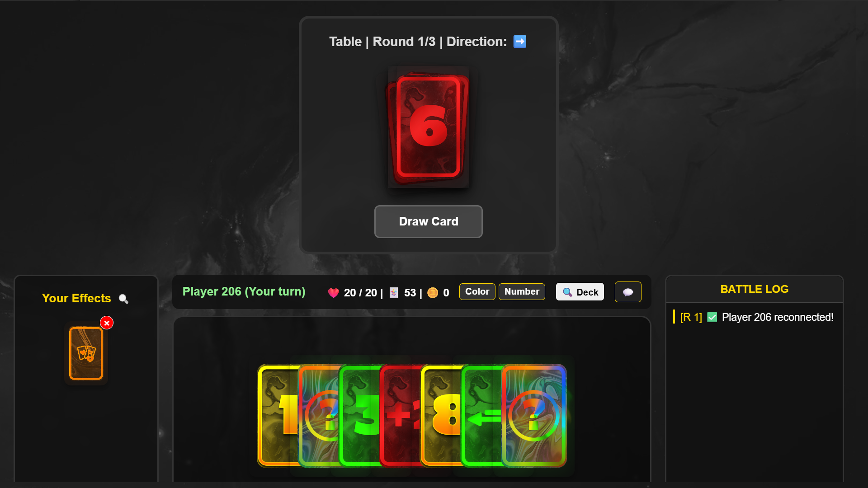
Task: Play the rightmost rainbow wild card
Action: click(534, 416)
